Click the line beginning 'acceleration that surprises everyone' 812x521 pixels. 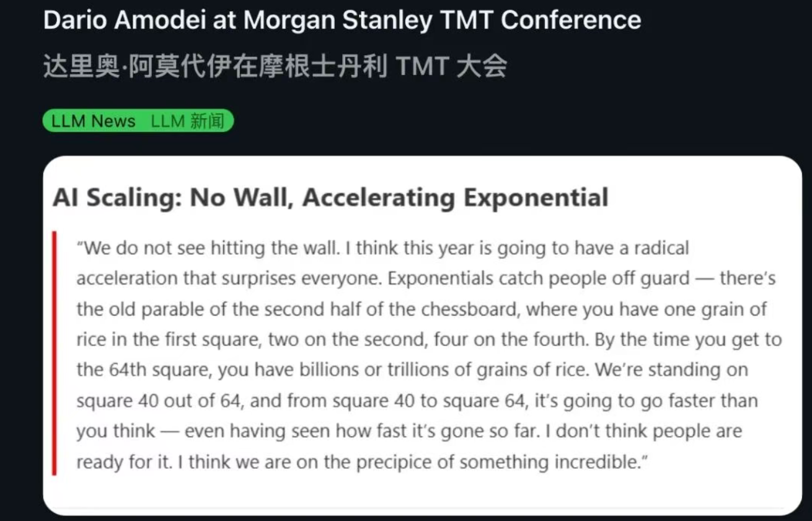click(426, 278)
